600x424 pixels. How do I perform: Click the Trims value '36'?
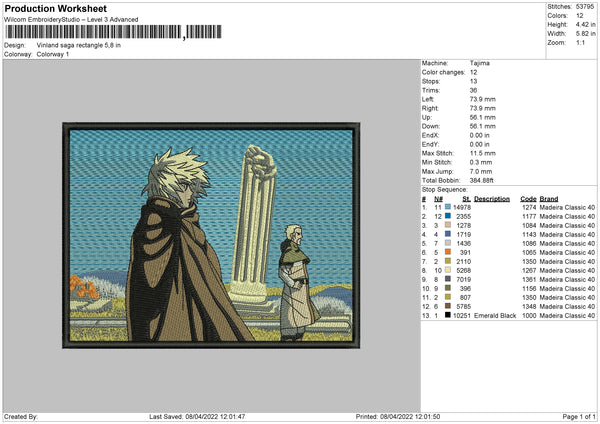point(473,90)
